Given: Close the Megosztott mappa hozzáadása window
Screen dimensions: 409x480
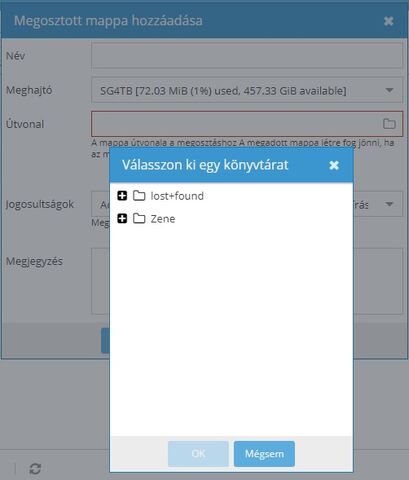Looking at the screenshot, I should (389, 21).
